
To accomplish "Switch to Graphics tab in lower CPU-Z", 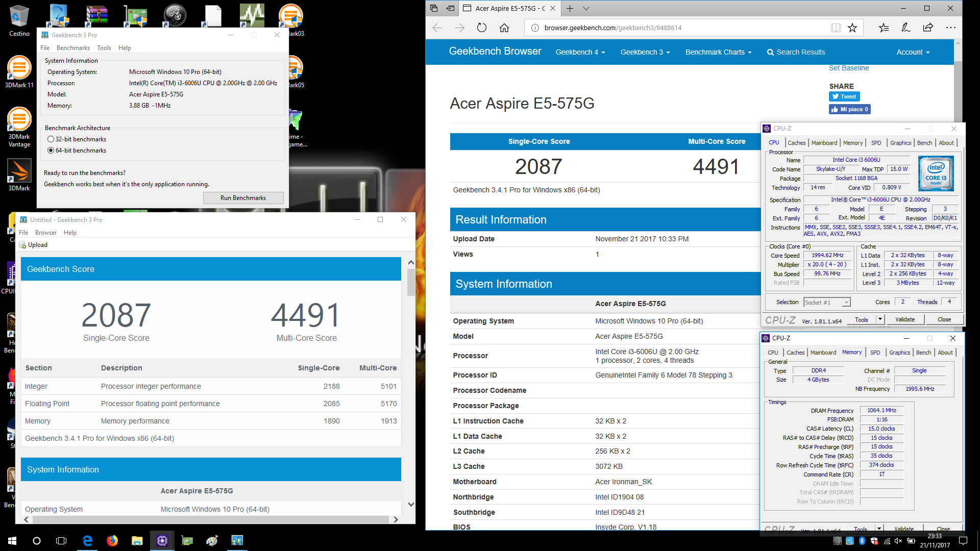I will click(x=899, y=353).
